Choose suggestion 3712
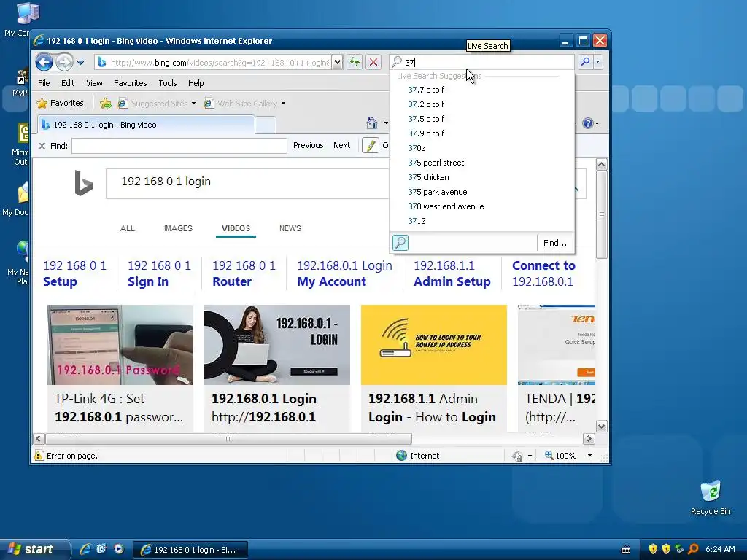This screenshot has height=560, width=747. coord(417,221)
